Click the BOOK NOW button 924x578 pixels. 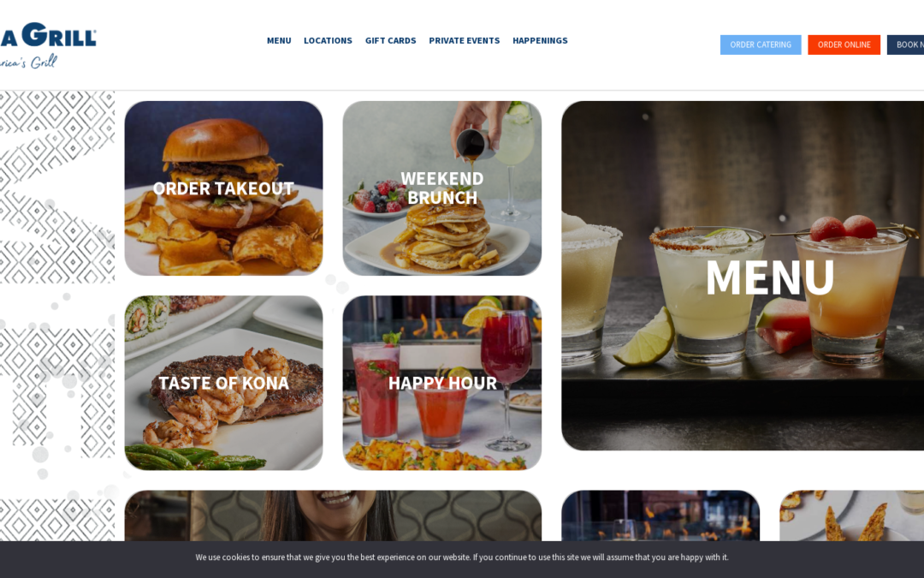(906, 45)
